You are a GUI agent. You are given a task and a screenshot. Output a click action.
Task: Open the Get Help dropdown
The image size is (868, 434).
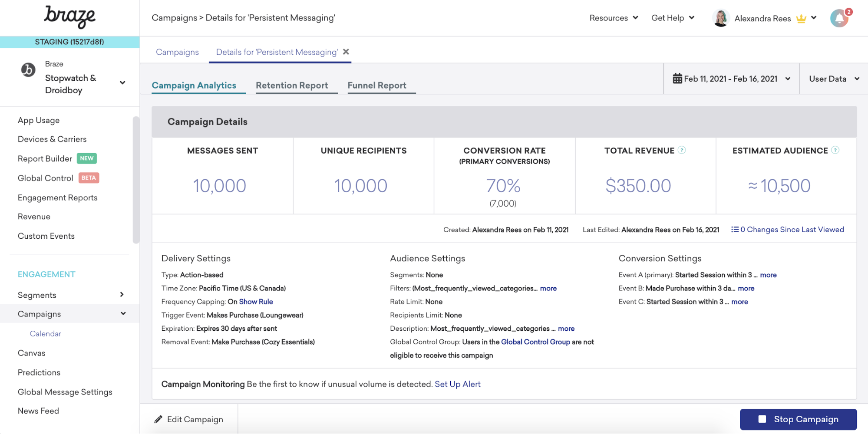pos(673,18)
